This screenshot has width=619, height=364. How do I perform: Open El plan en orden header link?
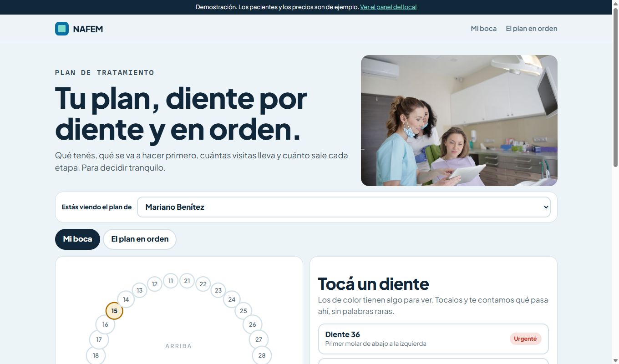pos(532,29)
